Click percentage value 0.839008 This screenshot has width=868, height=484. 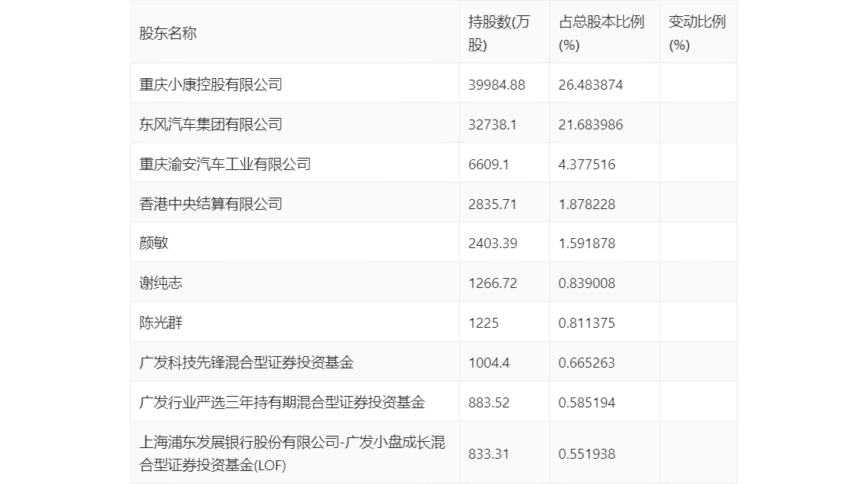pos(587,283)
